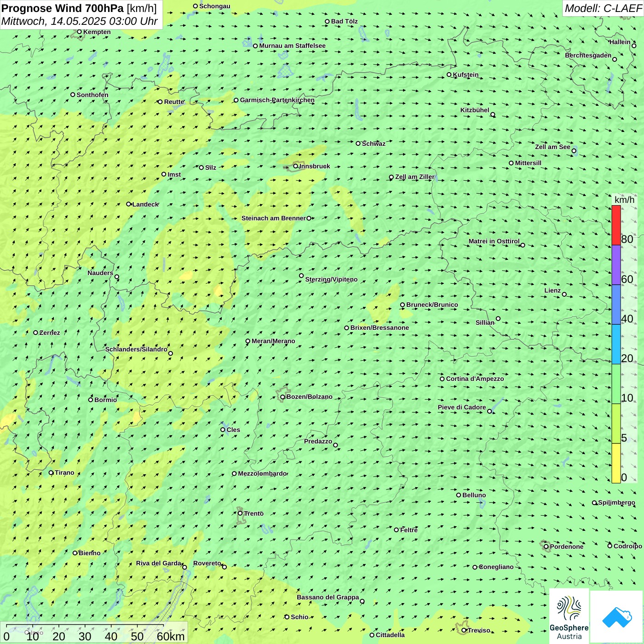The height and width of the screenshot is (644, 644).
Task: Click the Sonthofen label
Action: tap(92, 95)
